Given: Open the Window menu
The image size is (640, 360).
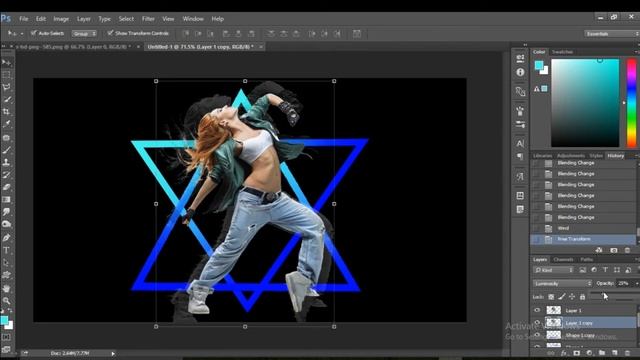Looking at the screenshot, I should tap(193, 19).
